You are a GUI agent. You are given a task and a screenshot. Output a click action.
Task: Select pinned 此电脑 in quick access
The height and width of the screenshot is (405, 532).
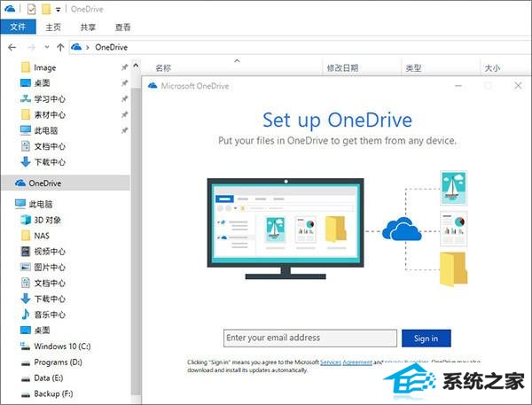click(x=45, y=130)
